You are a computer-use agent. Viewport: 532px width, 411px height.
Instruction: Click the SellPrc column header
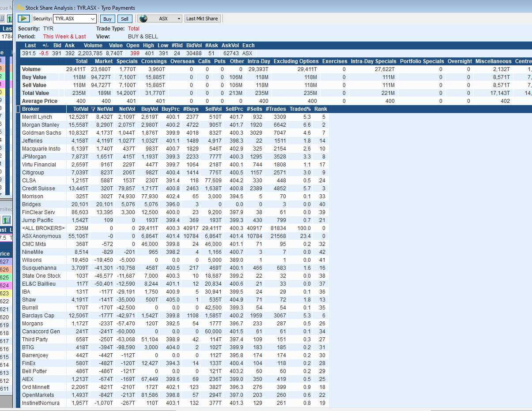coord(234,109)
